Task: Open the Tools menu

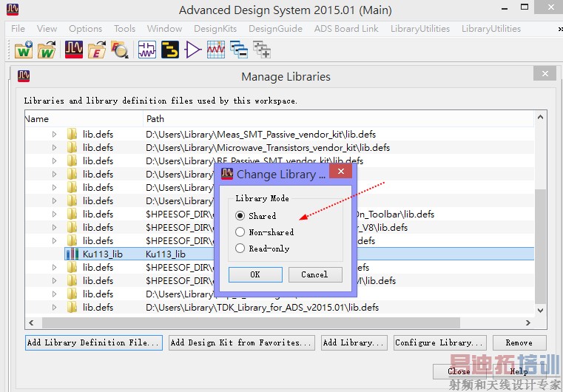Action: [124, 29]
